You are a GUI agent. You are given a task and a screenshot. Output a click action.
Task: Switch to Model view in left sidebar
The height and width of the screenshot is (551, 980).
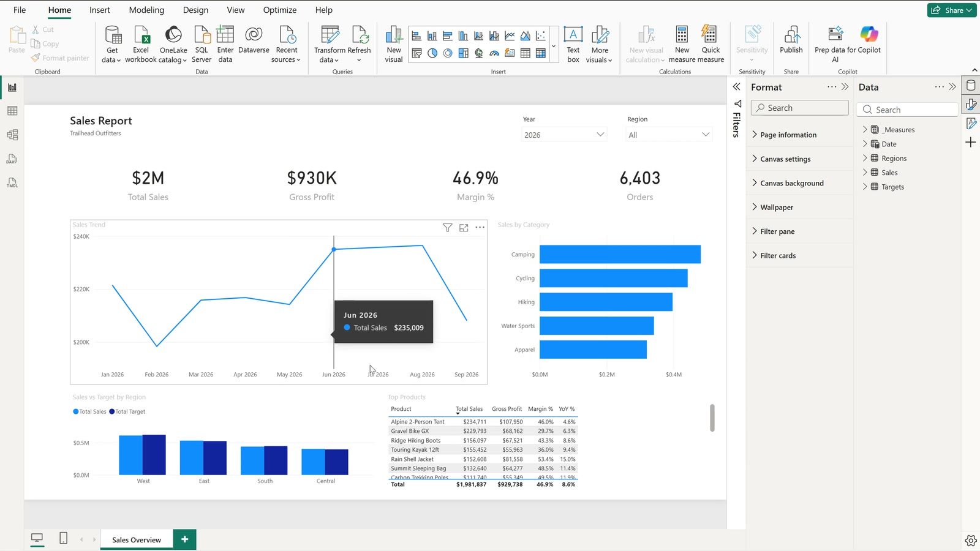(x=12, y=135)
